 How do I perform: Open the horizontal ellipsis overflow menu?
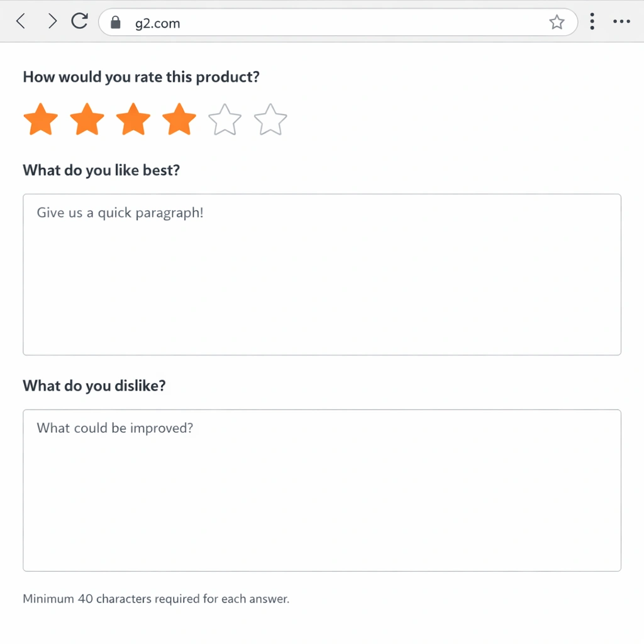pos(621,22)
